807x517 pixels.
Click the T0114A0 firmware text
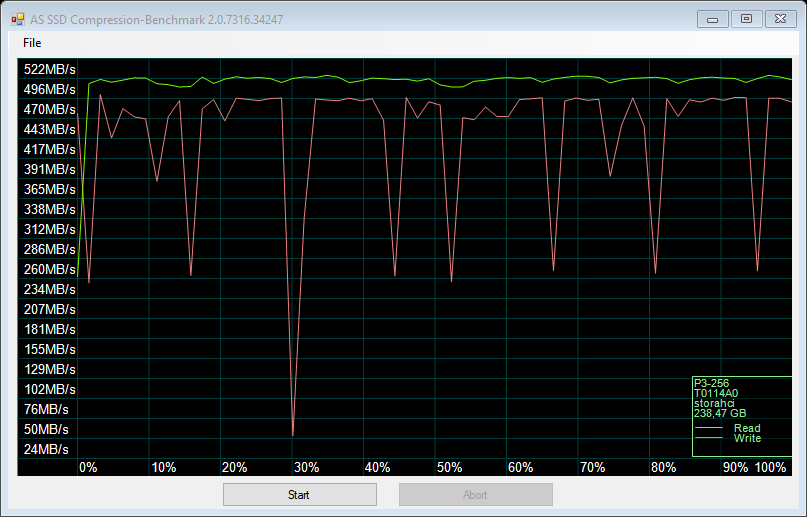[716, 393]
